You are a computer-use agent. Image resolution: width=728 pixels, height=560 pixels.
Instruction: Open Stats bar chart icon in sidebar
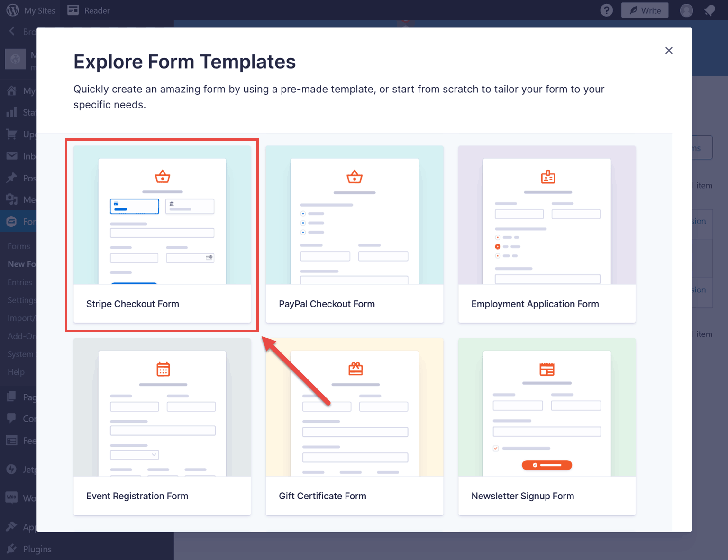(x=12, y=112)
